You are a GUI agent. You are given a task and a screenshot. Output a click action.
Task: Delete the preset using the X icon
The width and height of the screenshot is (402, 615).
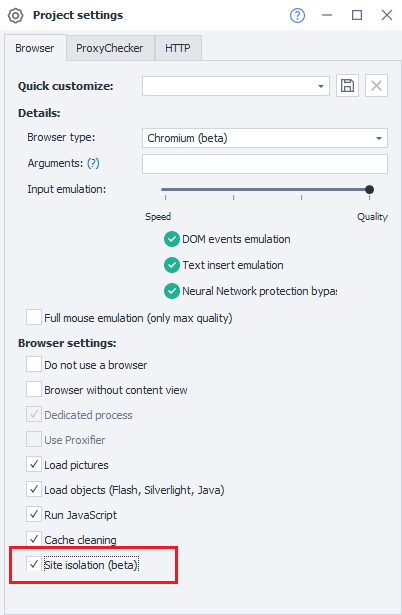pyautogui.click(x=377, y=86)
